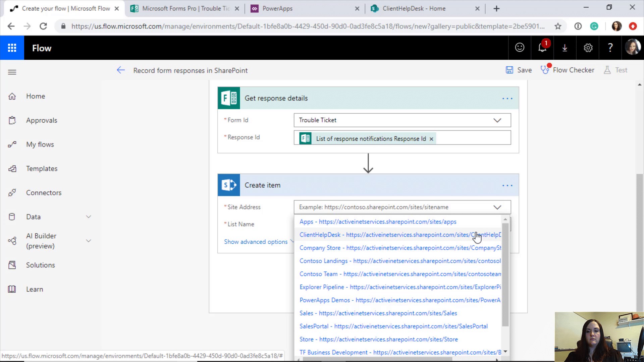Collapse the Site Address dropdown chevron

tap(497, 207)
